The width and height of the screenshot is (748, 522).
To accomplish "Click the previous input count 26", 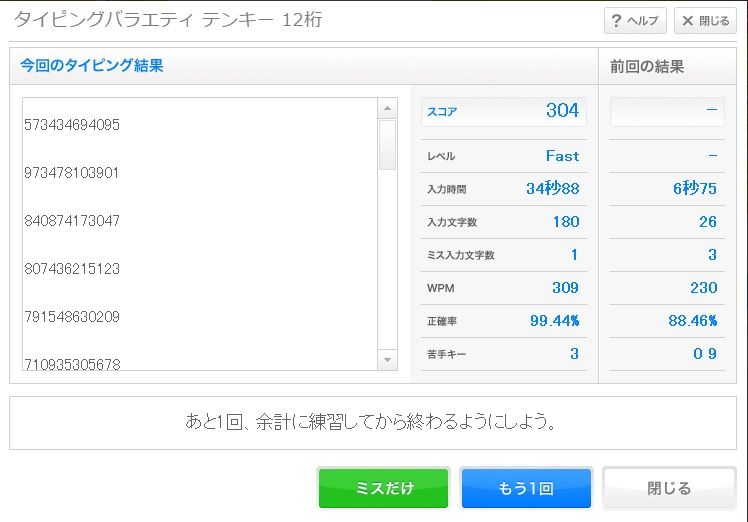I will click(708, 222).
